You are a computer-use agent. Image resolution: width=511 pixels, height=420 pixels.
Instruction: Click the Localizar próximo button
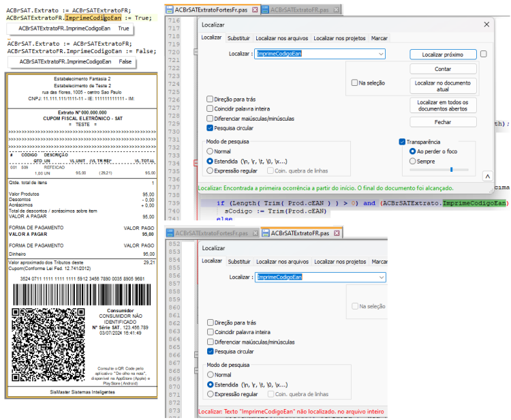[443, 55]
